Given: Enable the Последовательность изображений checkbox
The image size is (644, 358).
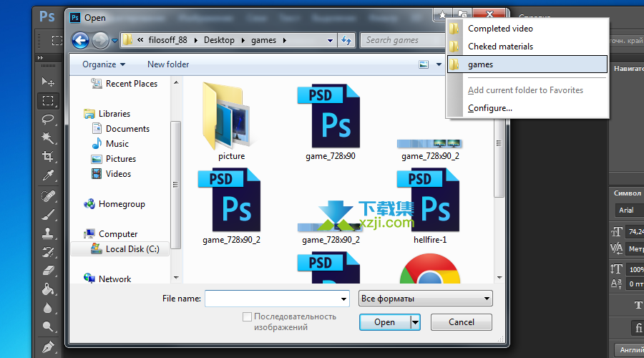Looking at the screenshot, I should click(247, 316).
